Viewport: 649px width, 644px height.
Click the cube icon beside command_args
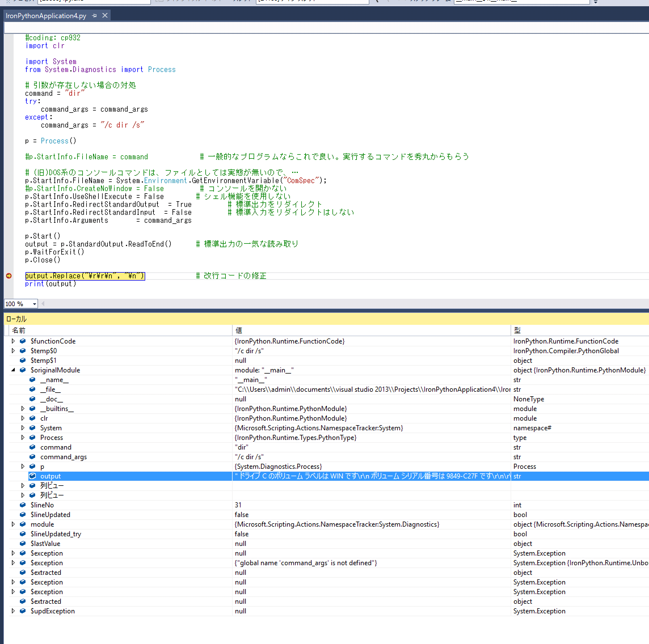tap(32, 457)
